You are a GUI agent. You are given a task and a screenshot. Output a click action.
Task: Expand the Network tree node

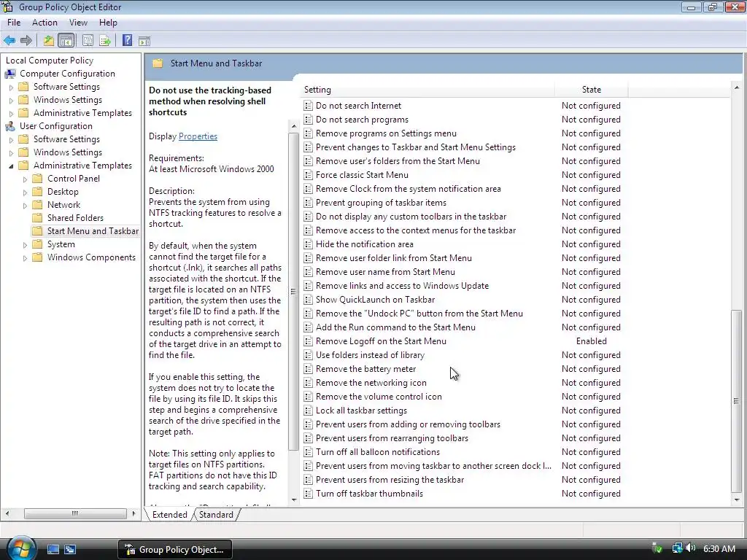26,205
